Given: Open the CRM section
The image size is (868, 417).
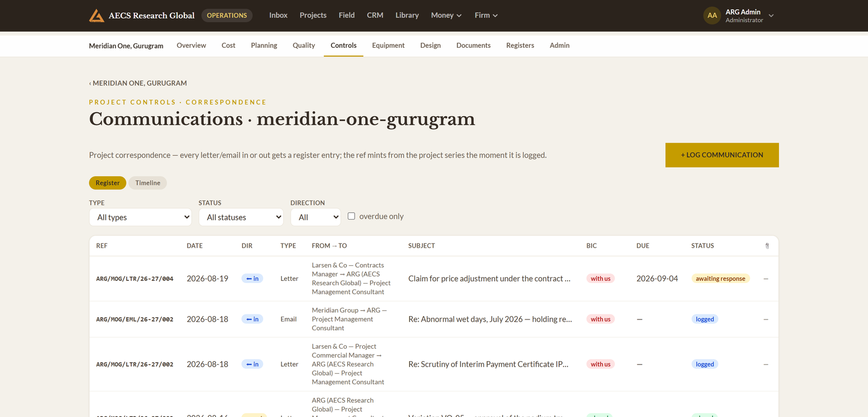Looking at the screenshot, I should pos(375,15).
